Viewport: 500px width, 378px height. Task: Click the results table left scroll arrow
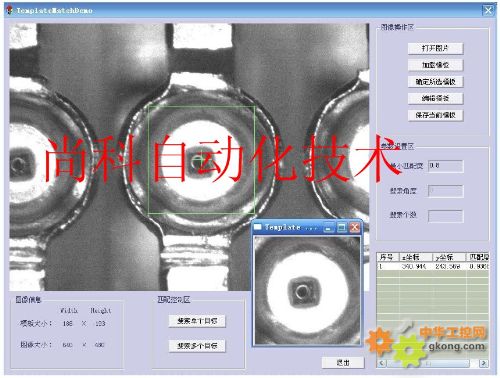pyautogui.click(x=382, y=363)
